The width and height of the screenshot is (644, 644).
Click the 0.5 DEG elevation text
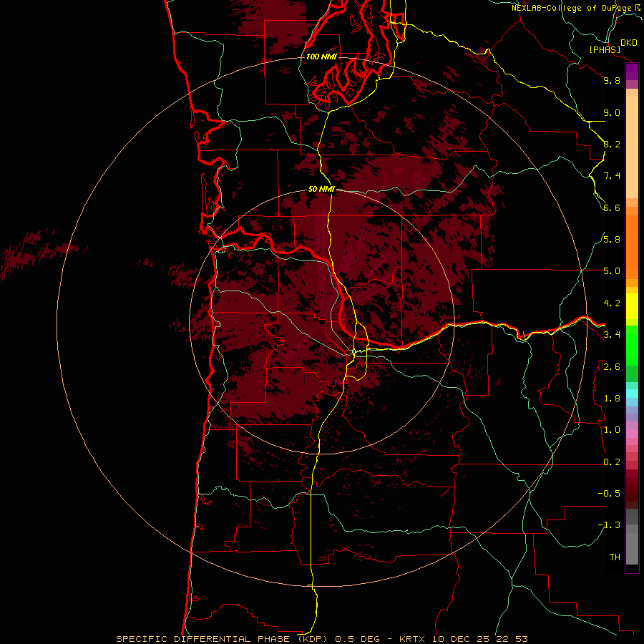[358, 639]
